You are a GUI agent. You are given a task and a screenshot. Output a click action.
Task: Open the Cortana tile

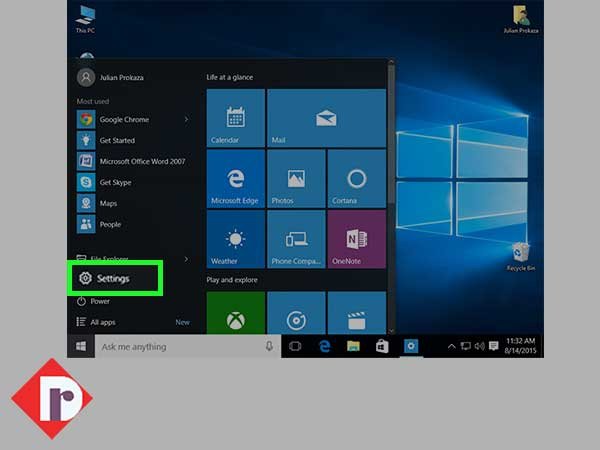357,179
